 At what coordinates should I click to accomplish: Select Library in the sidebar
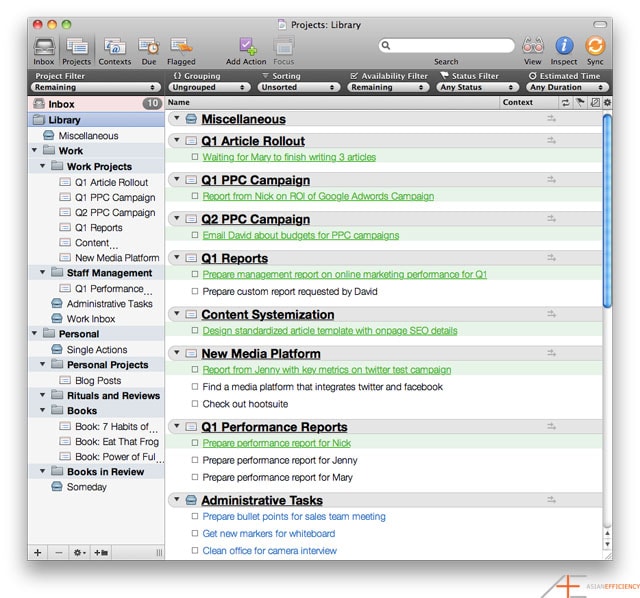pos(96,120)
